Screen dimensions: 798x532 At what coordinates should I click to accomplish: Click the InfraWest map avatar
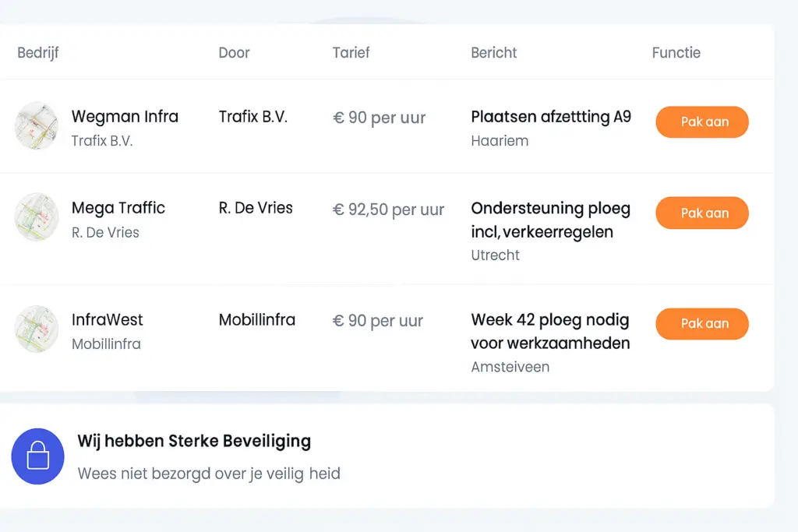point(37,329)
